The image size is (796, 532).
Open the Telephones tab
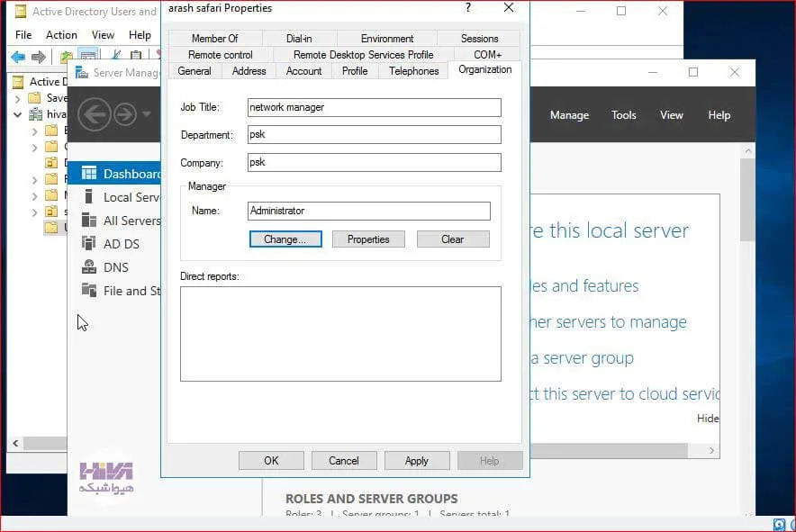coord(413,71)
